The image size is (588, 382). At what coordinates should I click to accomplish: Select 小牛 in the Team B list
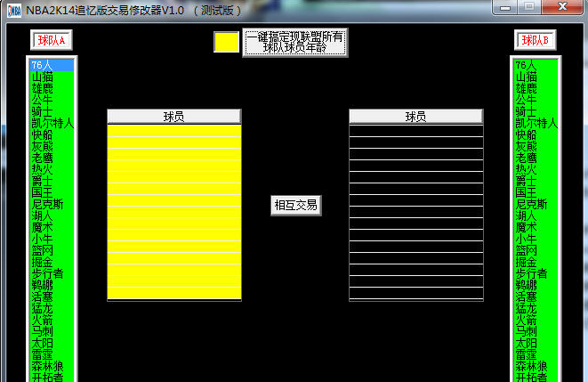point(536,239)
